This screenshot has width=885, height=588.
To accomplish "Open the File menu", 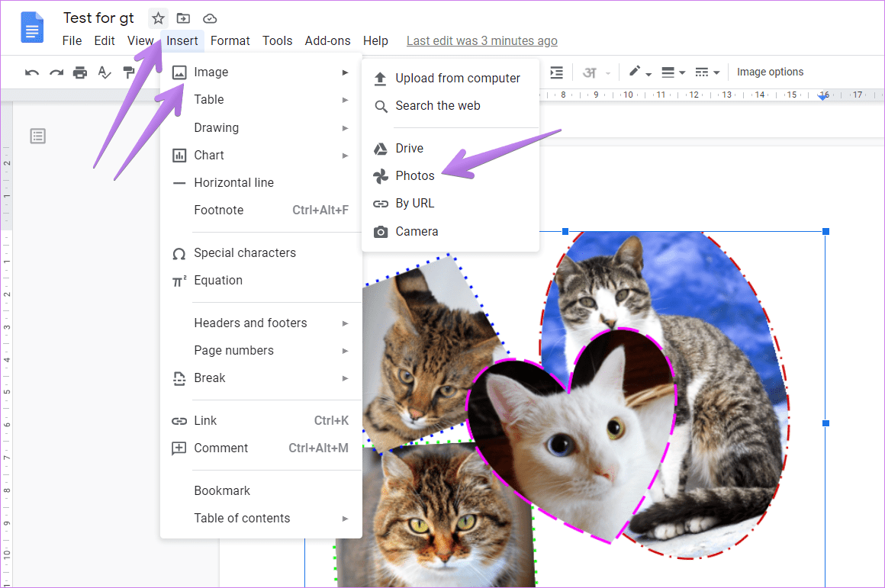I will coord(72,40).
